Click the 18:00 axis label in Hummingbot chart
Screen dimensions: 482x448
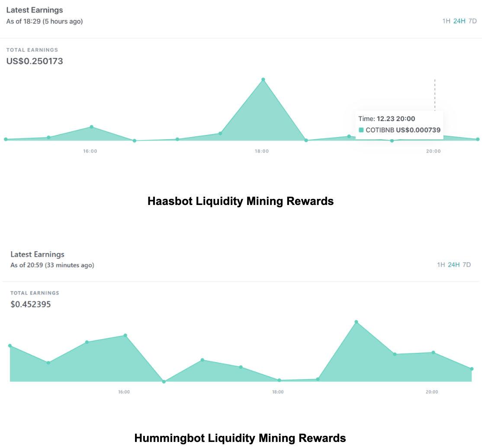tap(278, 392)
